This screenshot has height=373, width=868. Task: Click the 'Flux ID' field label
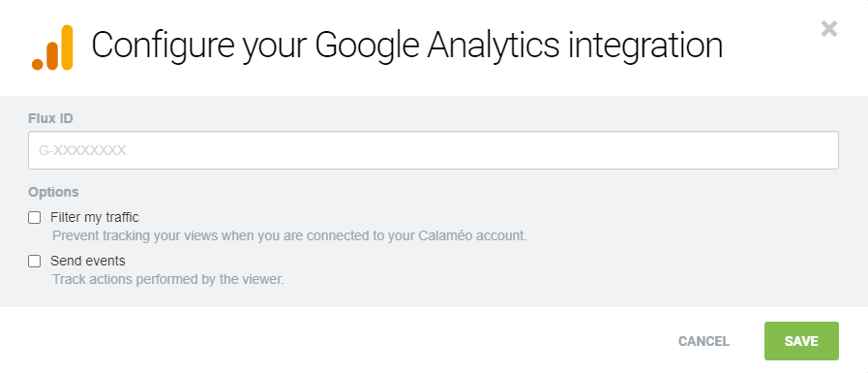[51, 118]
